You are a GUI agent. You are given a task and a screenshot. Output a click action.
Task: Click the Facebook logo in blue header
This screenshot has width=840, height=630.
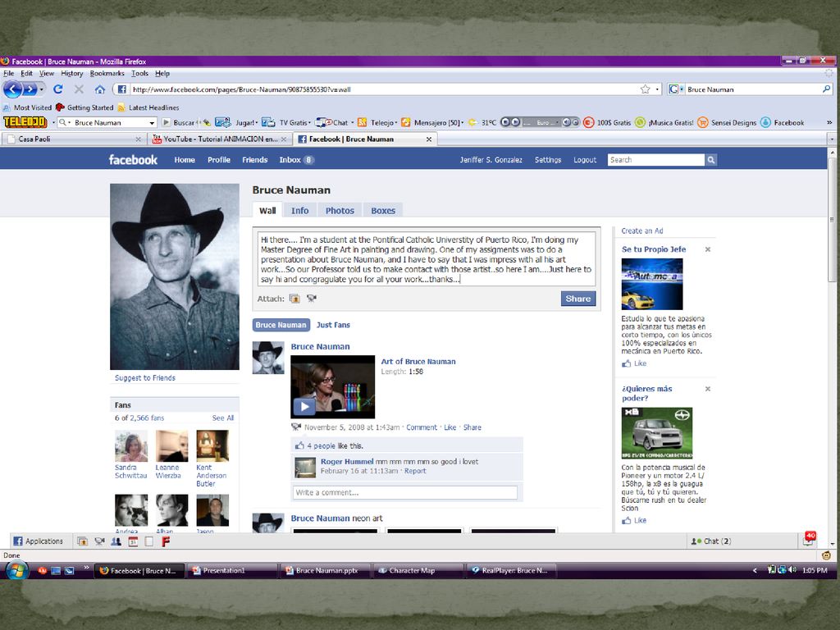pos(133,160)
